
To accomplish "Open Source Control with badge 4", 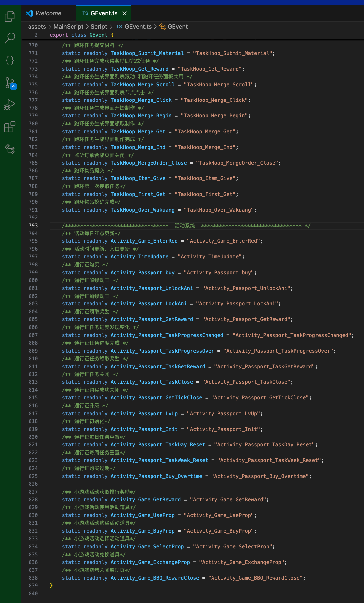I will click(x=10, y=83).
